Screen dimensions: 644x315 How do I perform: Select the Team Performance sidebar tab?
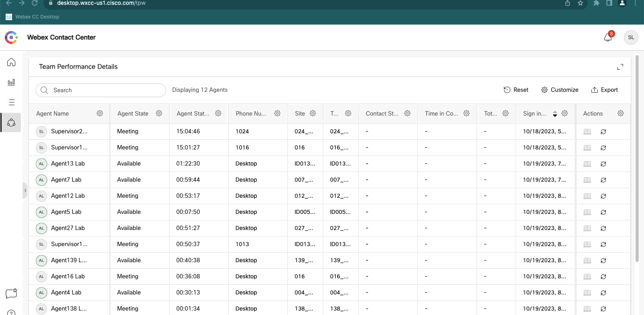tap(11, 122)
